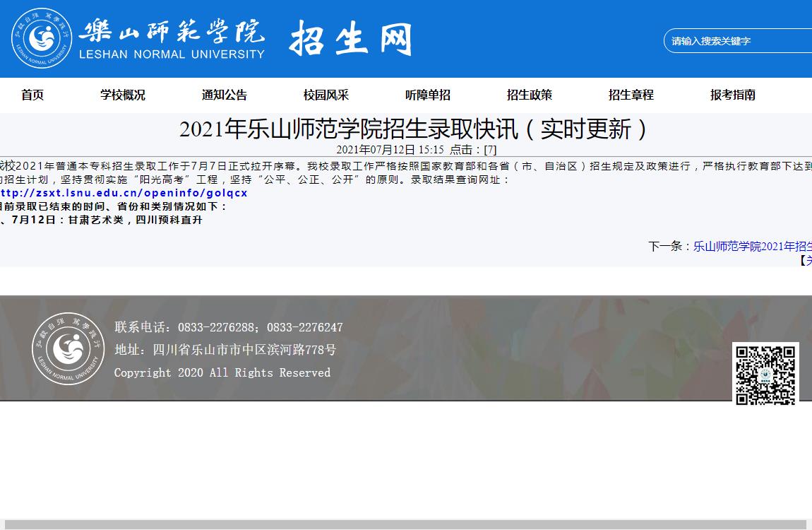Image resolution: width=812 pixels, height=530 pixels.
Task: Select the 招生政策 menu item
Action: [x=530, y=95]
